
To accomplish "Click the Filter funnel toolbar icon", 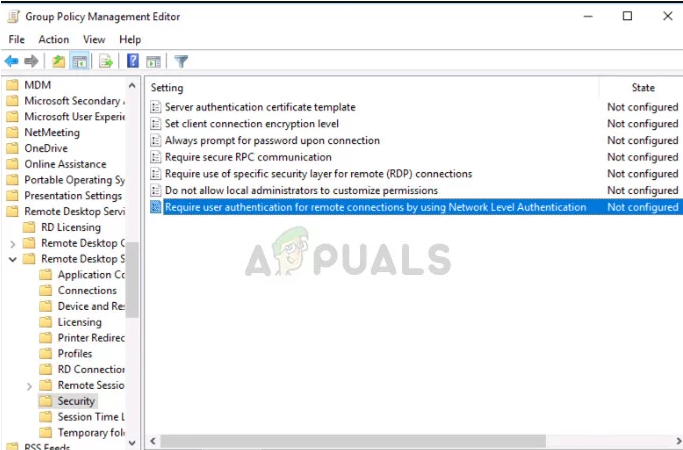I will pos(181,61).
